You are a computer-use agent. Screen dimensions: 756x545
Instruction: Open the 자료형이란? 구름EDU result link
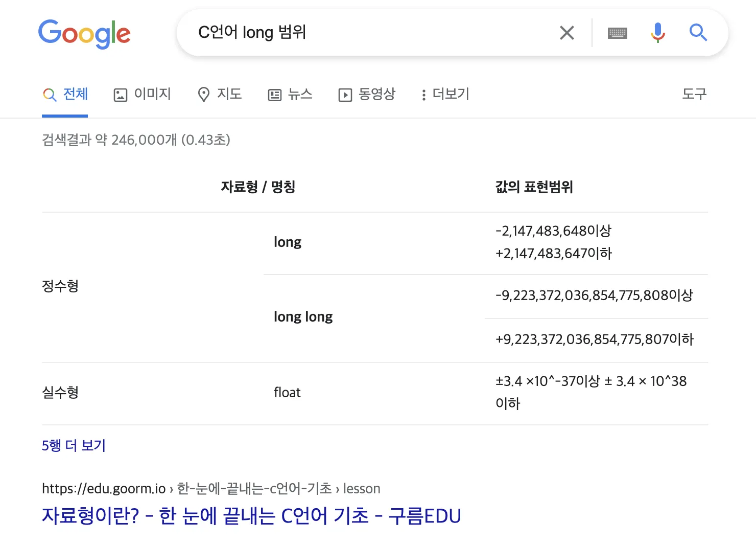[x=251, y=516]
